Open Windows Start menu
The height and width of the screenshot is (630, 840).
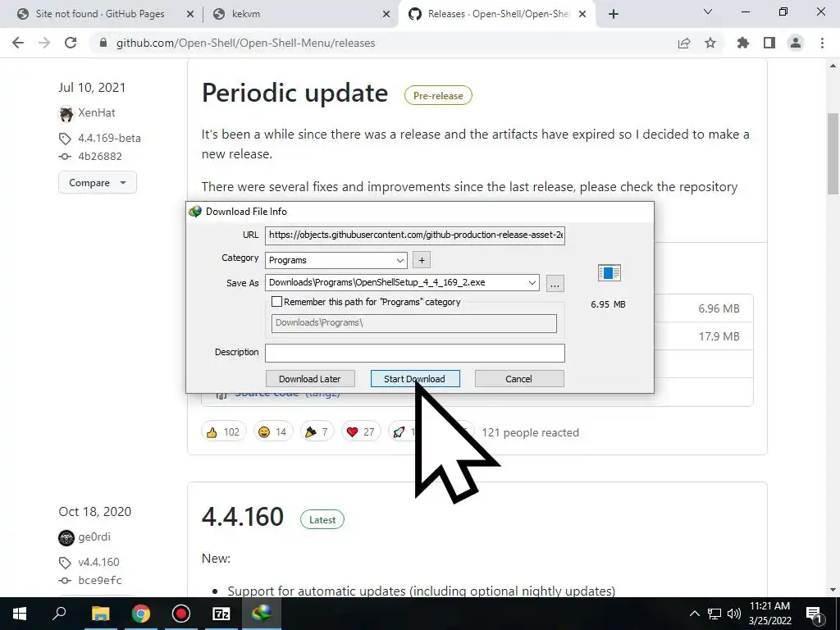click(x=20, y=614)
